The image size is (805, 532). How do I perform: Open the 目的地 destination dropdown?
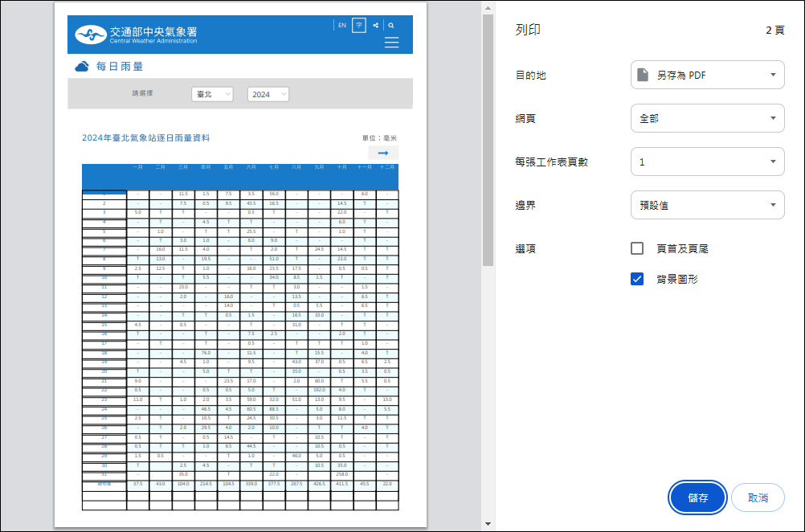point(707,74)
